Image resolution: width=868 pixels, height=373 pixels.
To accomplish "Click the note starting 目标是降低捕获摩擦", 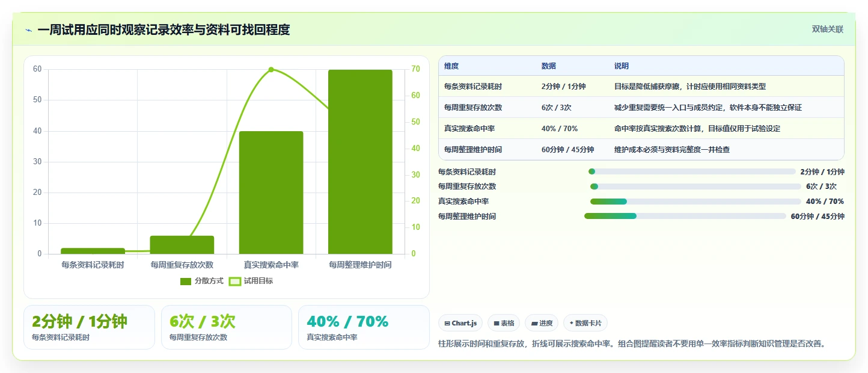I will (690, 87).
